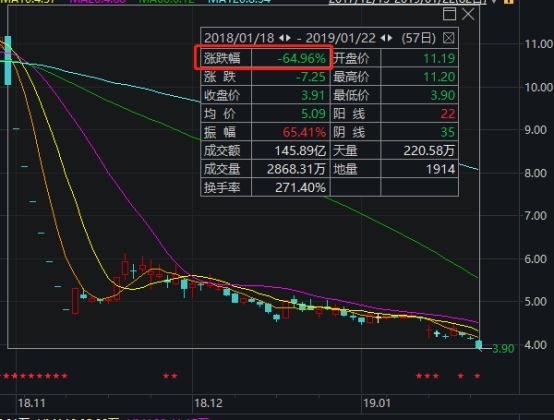This screenshot has height=420, width=554.
Task: Click the 19.01 date axis label
Action: pos(377,403)
